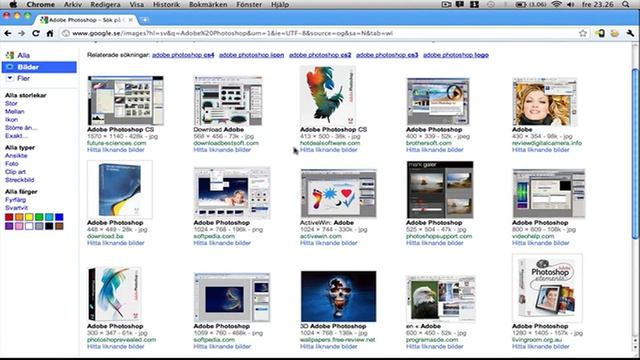Open the brothersoft.com Adobe Photoshop thumbnail
The width and height of the screenshot is (640, 360).
coord(438,101)
